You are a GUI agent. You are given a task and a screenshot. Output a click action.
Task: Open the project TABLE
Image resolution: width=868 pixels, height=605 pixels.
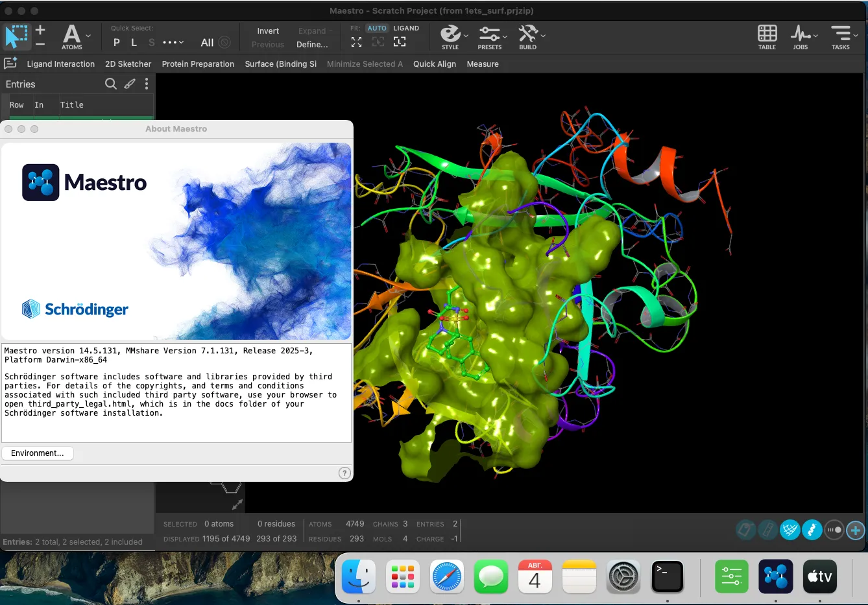pos(767,37)
